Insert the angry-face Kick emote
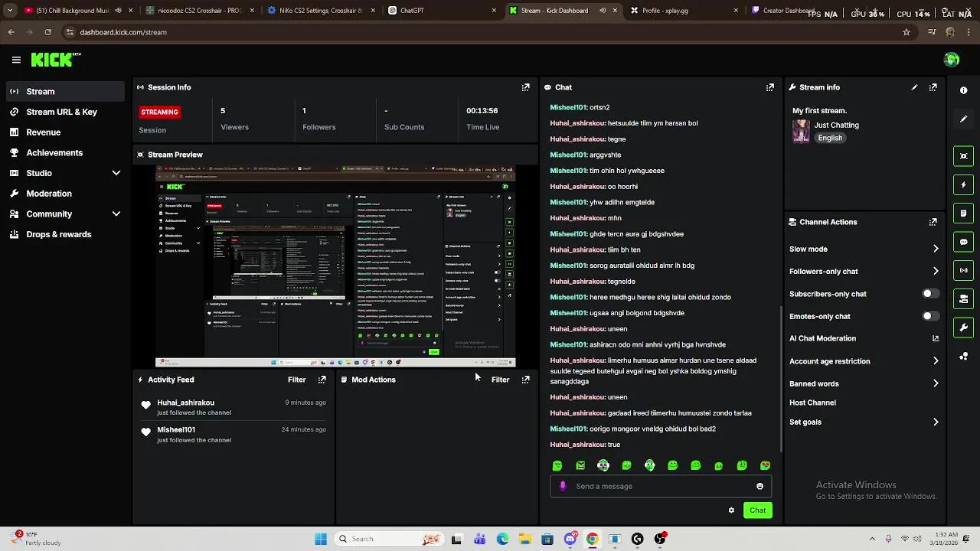The width and height of the screenshot is (980, 551). 580,465
